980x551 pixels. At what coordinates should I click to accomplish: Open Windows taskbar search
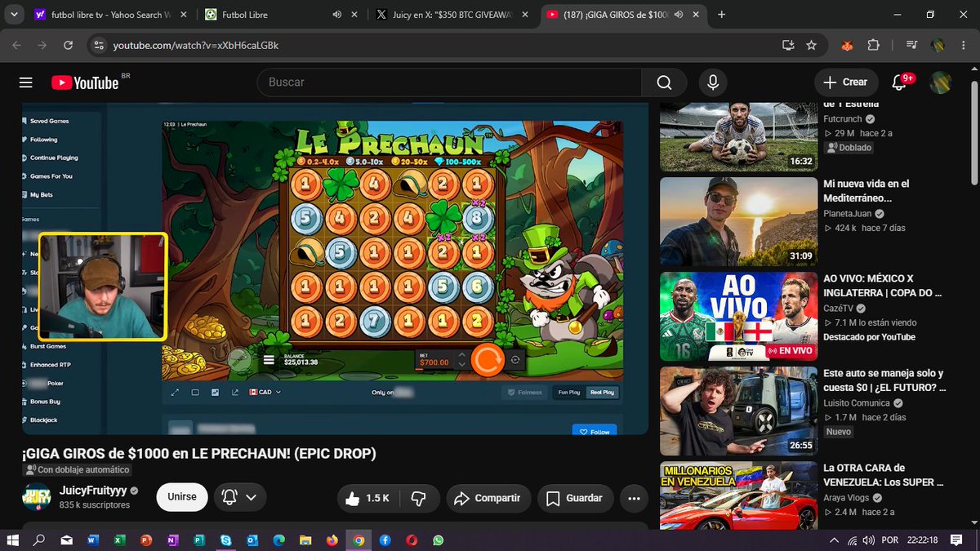point(38,540)
